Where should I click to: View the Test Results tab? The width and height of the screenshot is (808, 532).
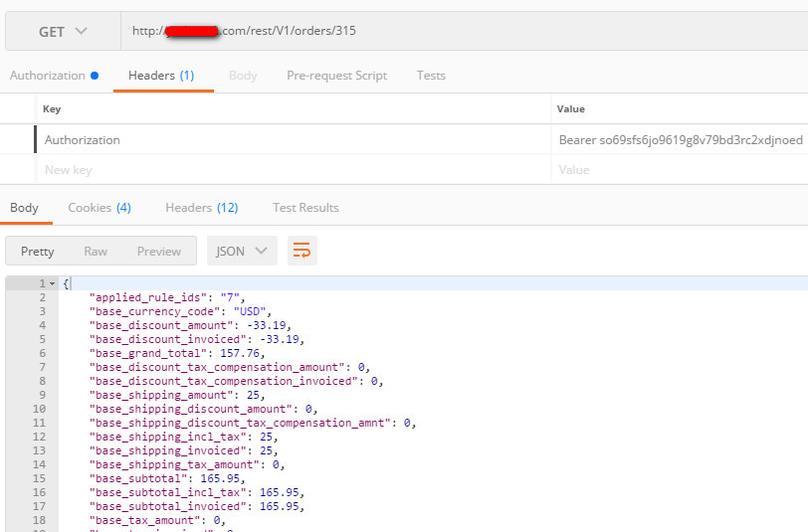pos(305,208)
